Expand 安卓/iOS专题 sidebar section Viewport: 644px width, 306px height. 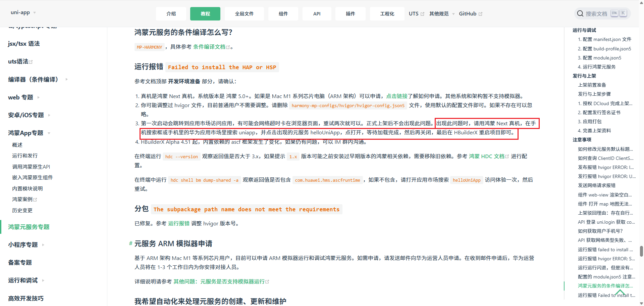29,115
